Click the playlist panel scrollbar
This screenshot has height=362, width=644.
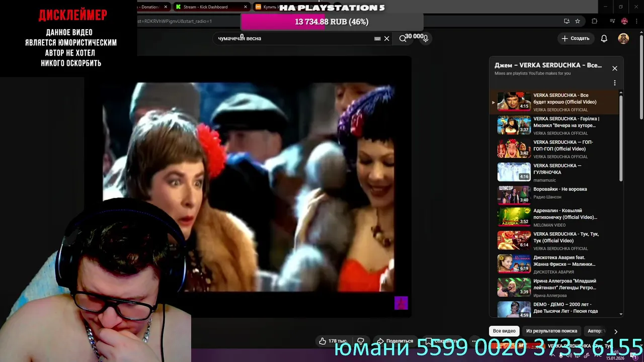click(621, 137)
